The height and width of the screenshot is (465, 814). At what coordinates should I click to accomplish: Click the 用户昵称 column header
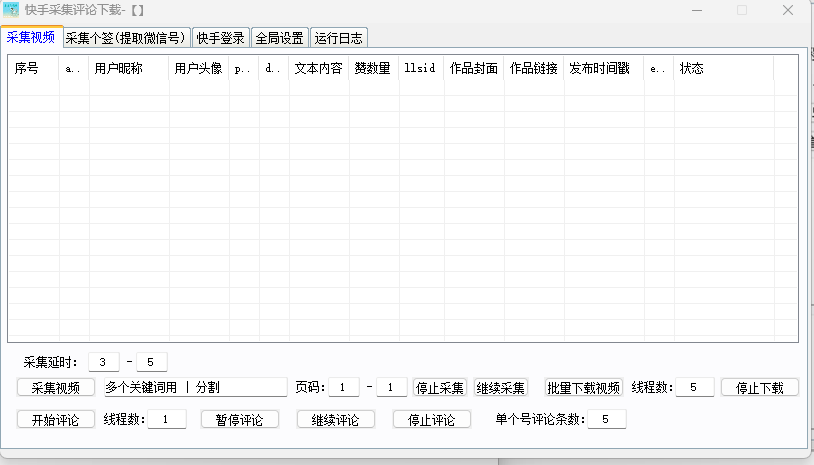coord(117,69)
